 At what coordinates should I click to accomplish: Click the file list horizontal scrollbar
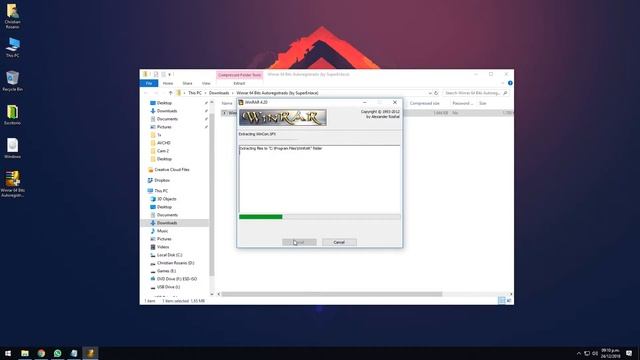click(x=332, y=294)
